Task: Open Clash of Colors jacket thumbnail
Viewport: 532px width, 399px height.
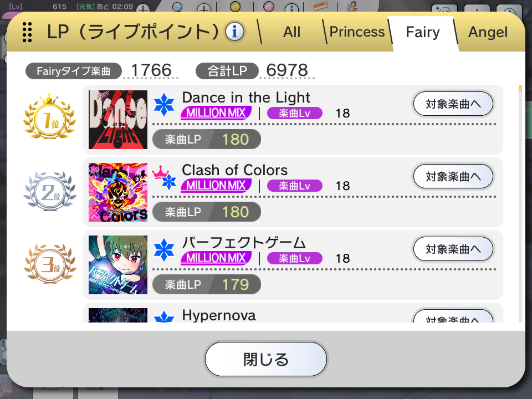Action: pyautogui.click(x=118, y=192)
